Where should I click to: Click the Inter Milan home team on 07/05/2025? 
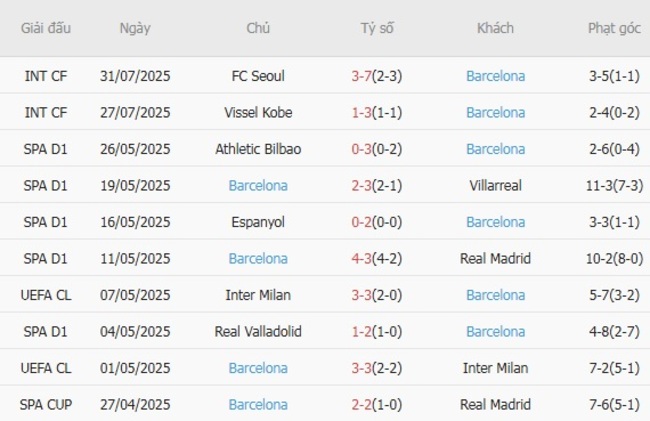coord(258,295)
